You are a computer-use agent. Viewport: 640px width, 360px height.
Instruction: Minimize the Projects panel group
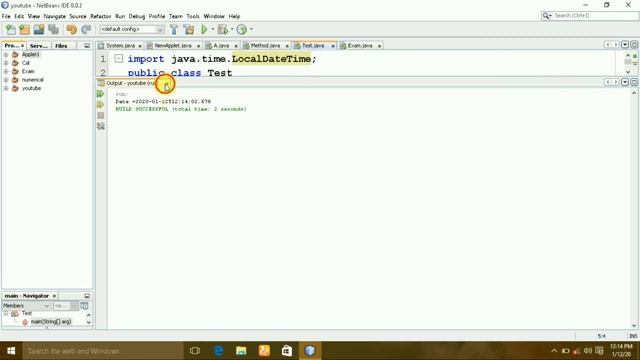pos(87,46)
